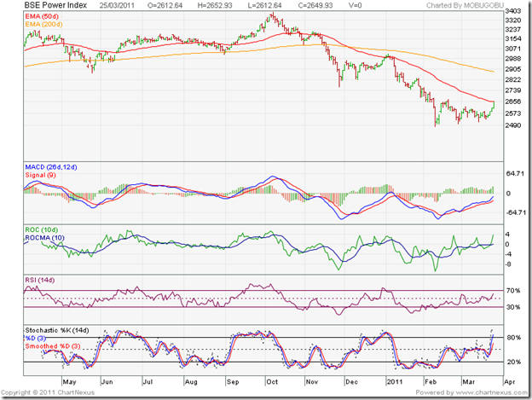Screen dimensions: 532x400
Task: Click the %D (3) legend label
Action: [35, 339]
